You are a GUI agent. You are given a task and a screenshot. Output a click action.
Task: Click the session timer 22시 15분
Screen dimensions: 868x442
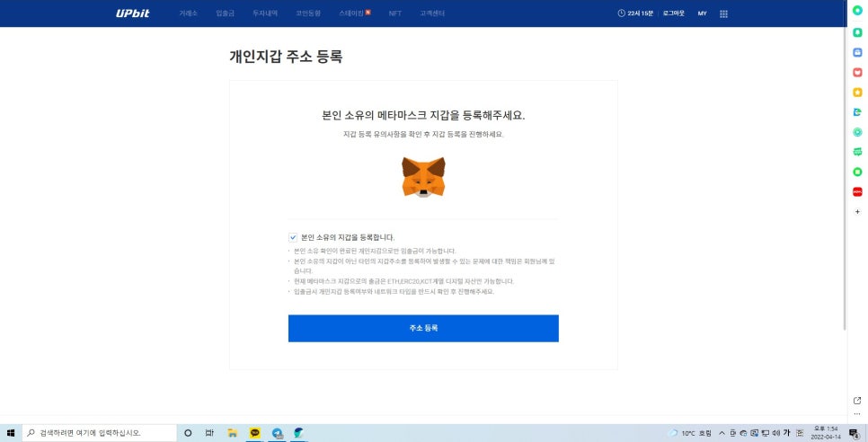click(635, 13)
